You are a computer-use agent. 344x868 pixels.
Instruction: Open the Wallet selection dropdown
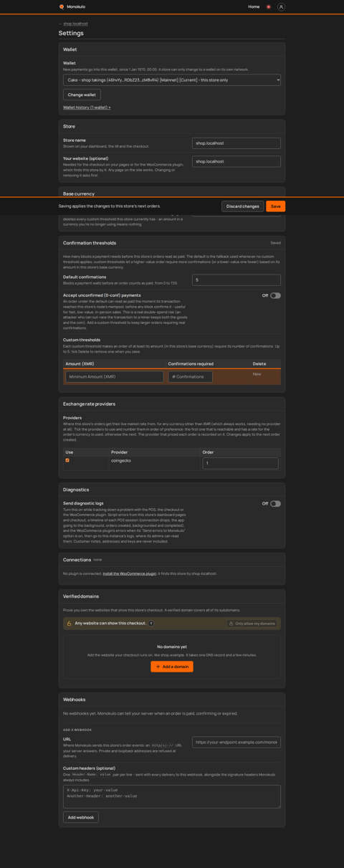click(172, 80)
